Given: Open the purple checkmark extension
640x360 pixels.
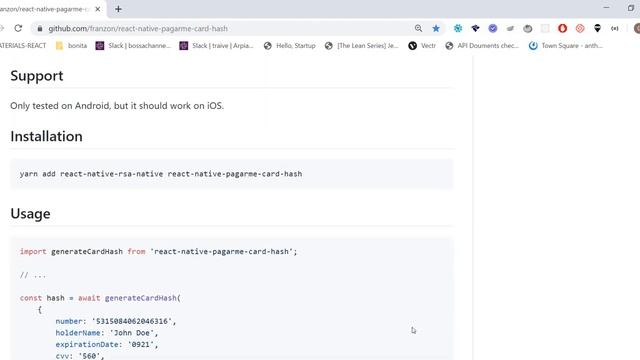Looking at the screenshot, I should pyautogui.click(x=493, y=28).
